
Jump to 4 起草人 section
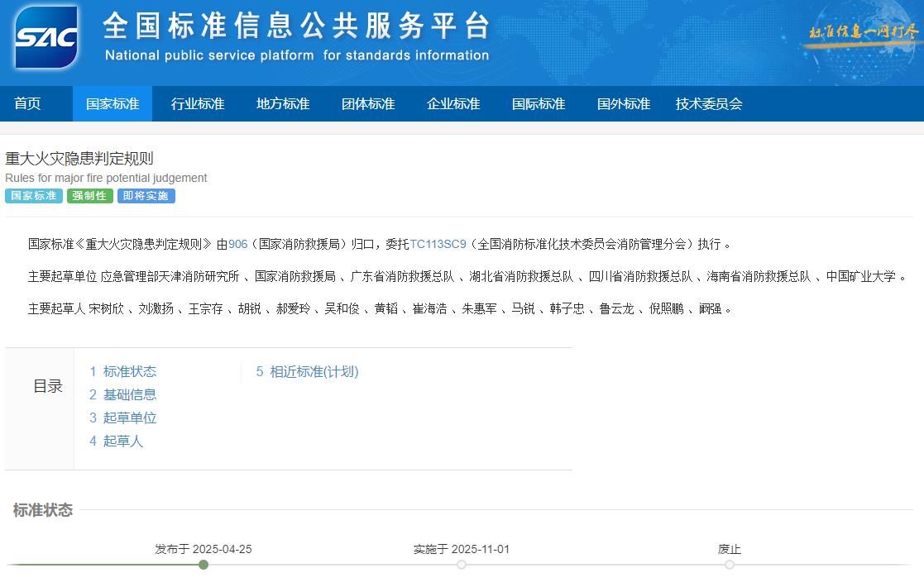pyautogui.click(x=117, y=441)
